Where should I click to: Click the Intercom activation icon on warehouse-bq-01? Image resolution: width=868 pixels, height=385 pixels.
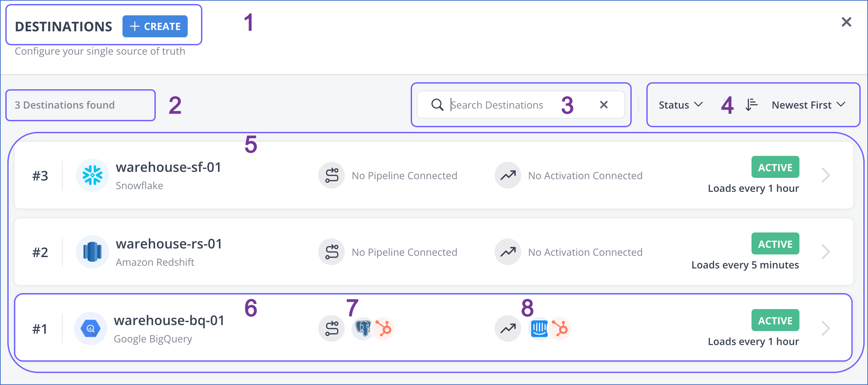[540, 328]
